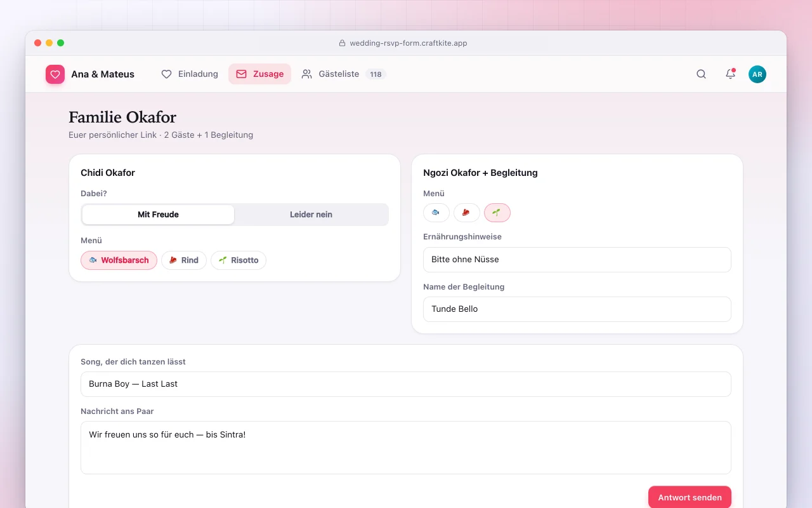Open the Gästeliste tab
This screenshot has height=508, width=812.
344,74
